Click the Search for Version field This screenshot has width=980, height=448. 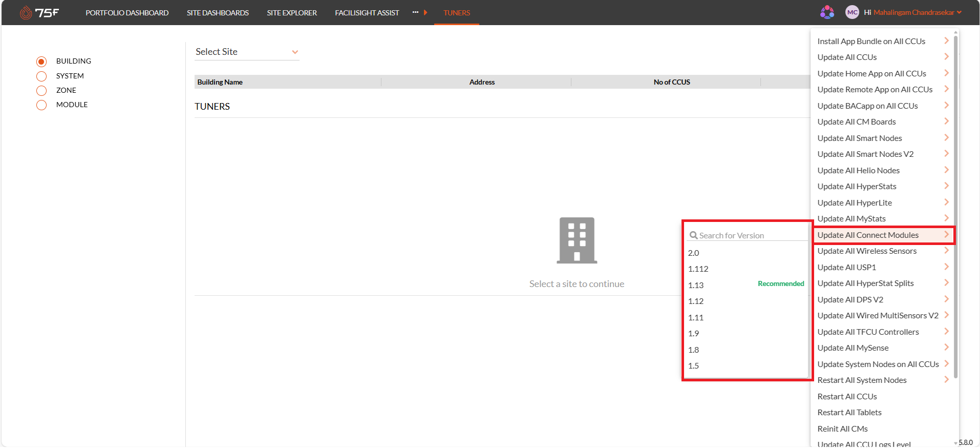point(748,235)
